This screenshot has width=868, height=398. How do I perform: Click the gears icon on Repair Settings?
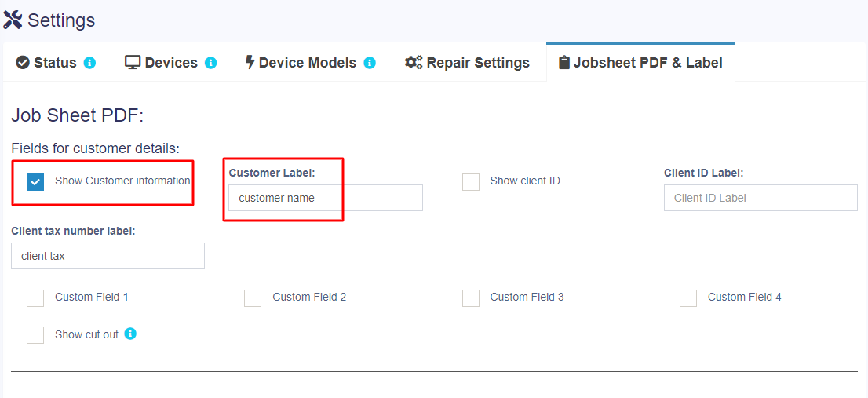(414, 63)
